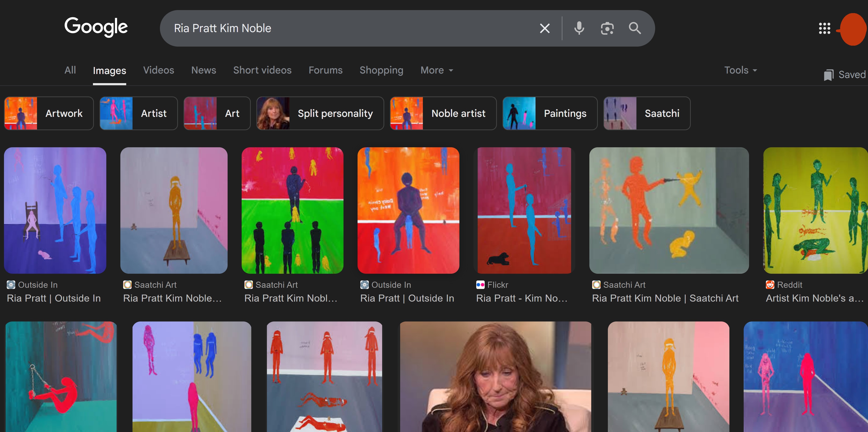Start voice search with the microphone icon
This screenshot has height=432, width=868.
click(579, 28)
